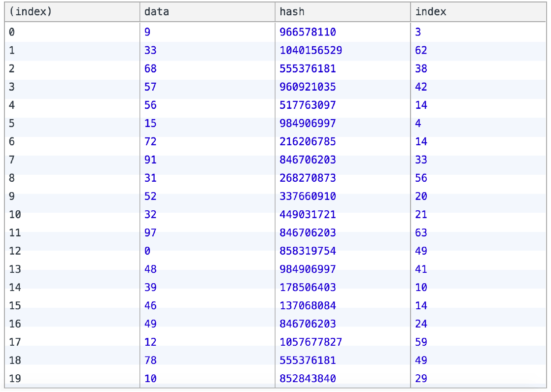
Task: Click the last column header named index
Action: click(478, 12)
